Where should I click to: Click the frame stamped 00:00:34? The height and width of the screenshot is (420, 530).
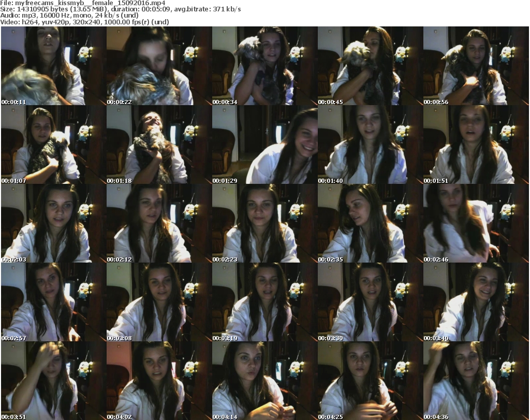pyautogui.click(x=264, y=66)
